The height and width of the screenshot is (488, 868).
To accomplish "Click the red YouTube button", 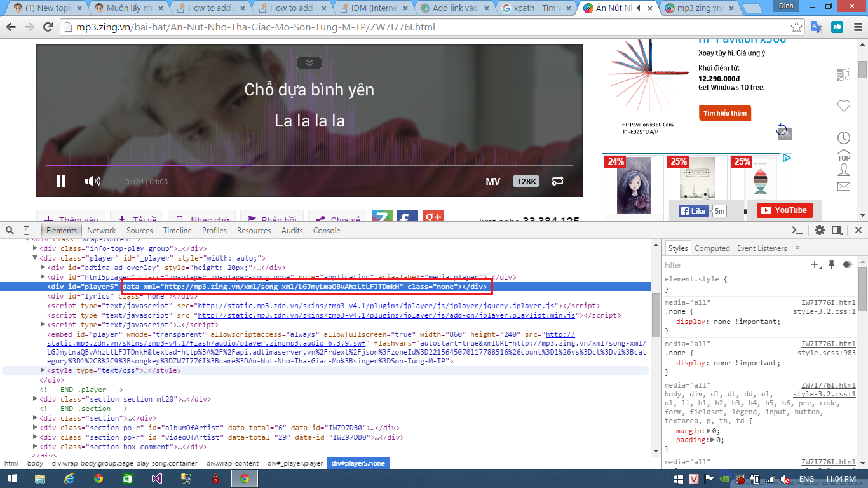I will pos(784,210).
